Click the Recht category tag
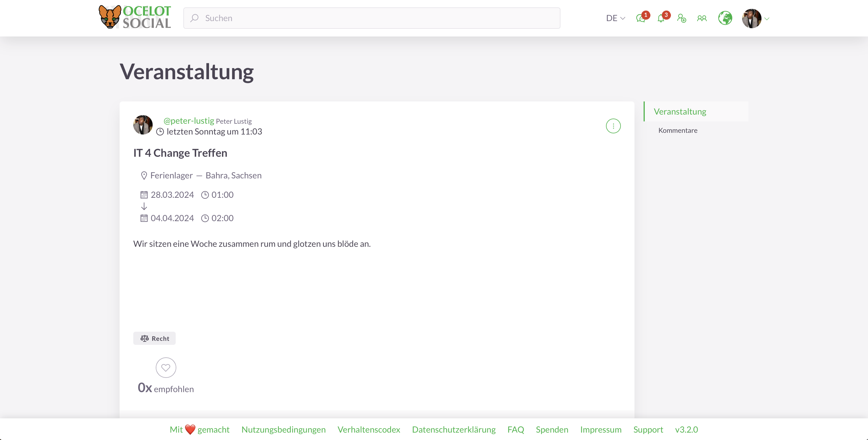This screenshot has height=440, width=868. [154, 338]
